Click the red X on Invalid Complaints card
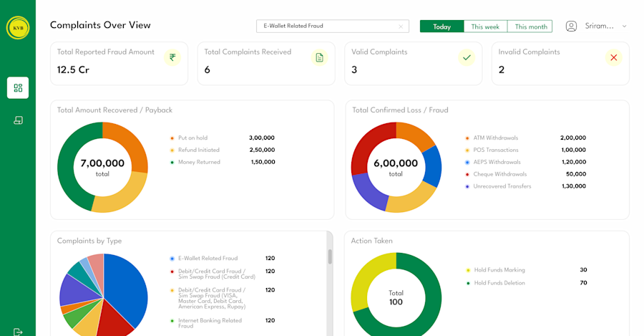644x336 pixels. pos(614,57)
